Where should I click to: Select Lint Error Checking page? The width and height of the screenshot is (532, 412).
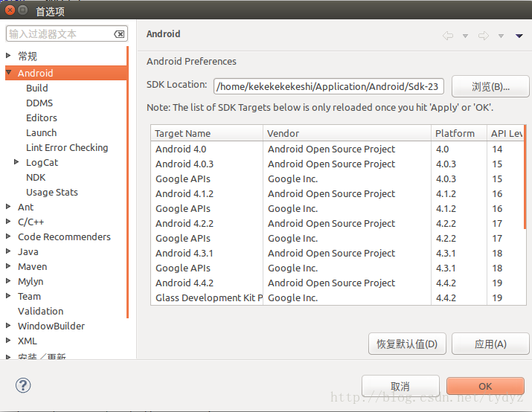tap(67, 147)
